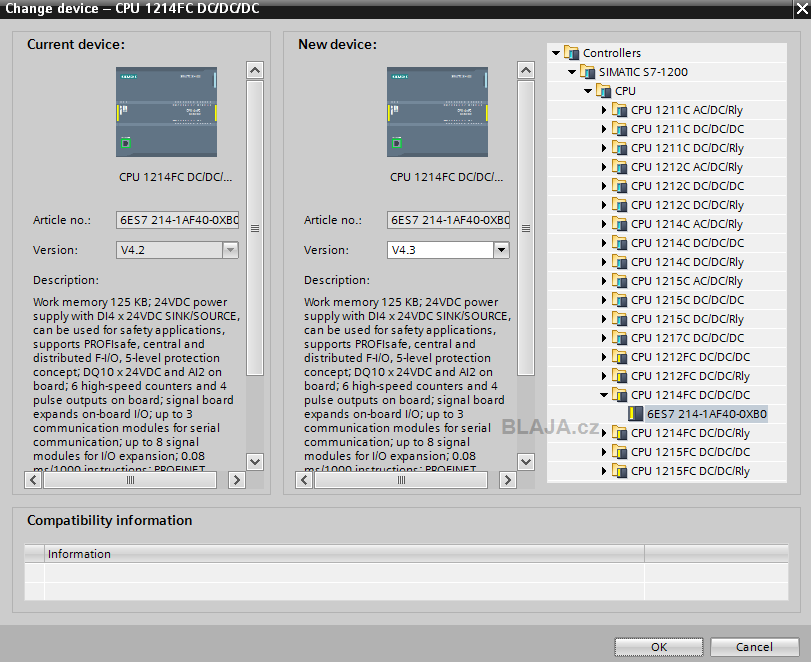Click the CPU 1215C DC/DC/Rly folder icon

pyautogui.click(x=620, y=319)
